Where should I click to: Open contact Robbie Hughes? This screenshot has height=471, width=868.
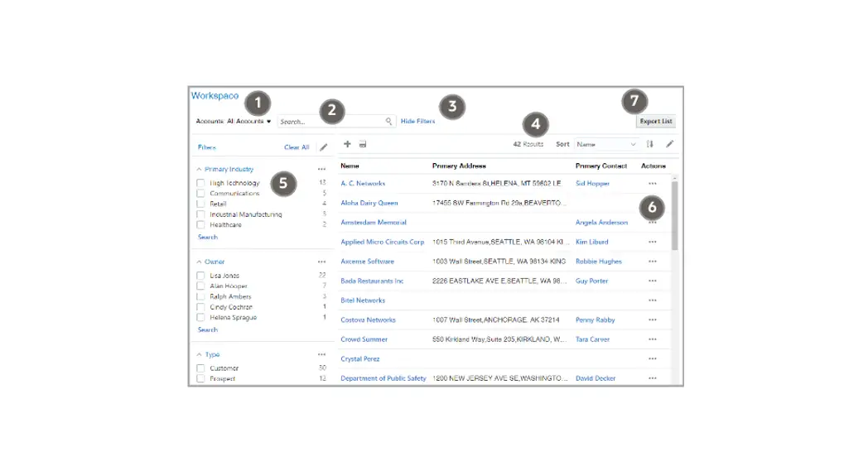(599, 262)
